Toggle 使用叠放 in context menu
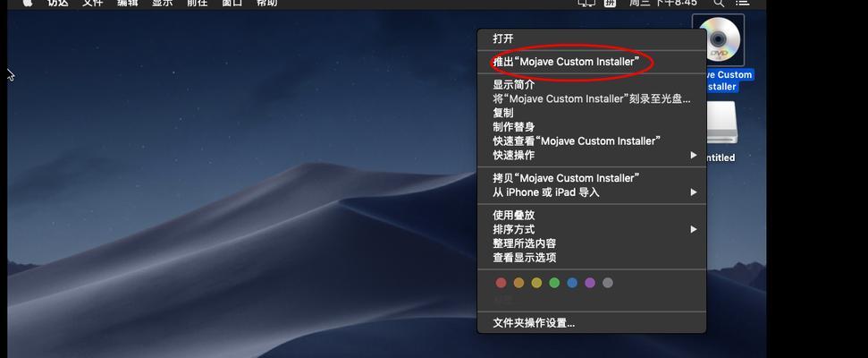The image size is (868, 358). [x=592, y=216]
